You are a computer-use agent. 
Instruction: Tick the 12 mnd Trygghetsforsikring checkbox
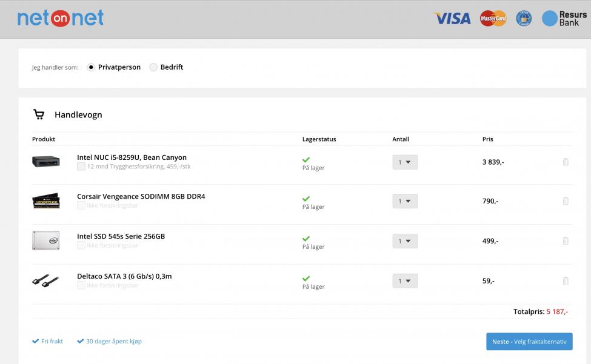point(81,167)
